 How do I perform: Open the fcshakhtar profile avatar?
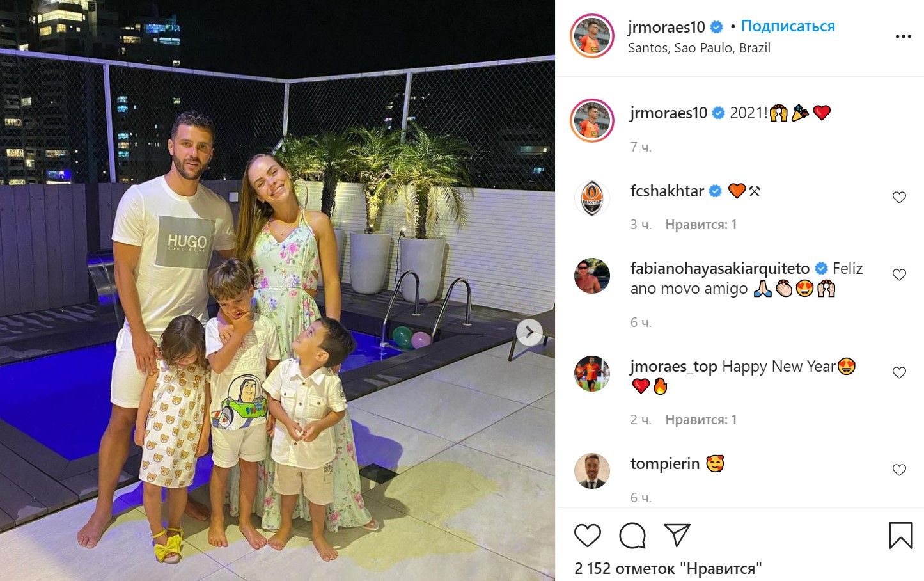click(x=591, y=198)
